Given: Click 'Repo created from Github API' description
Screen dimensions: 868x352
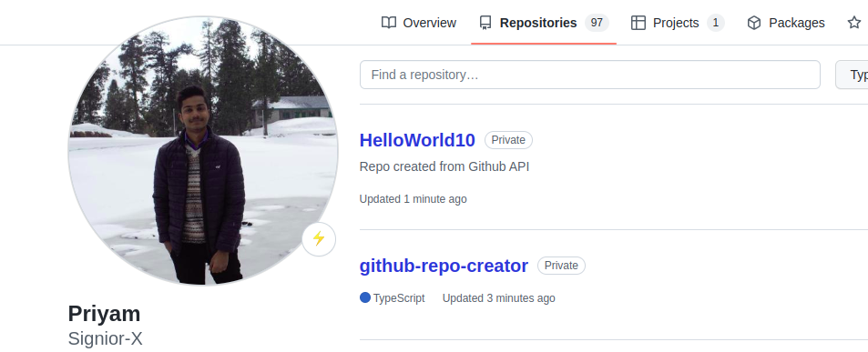Looking at the screenshot, I should point(444,166).
